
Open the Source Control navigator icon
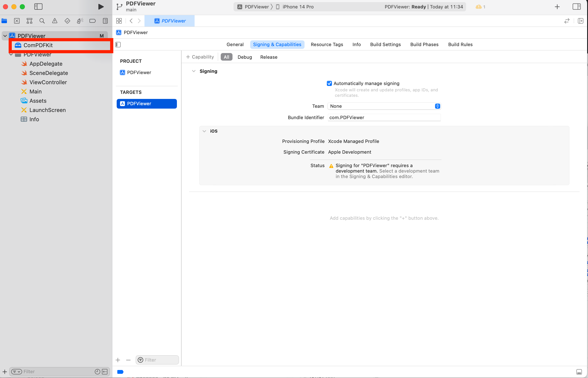[17, 21]
